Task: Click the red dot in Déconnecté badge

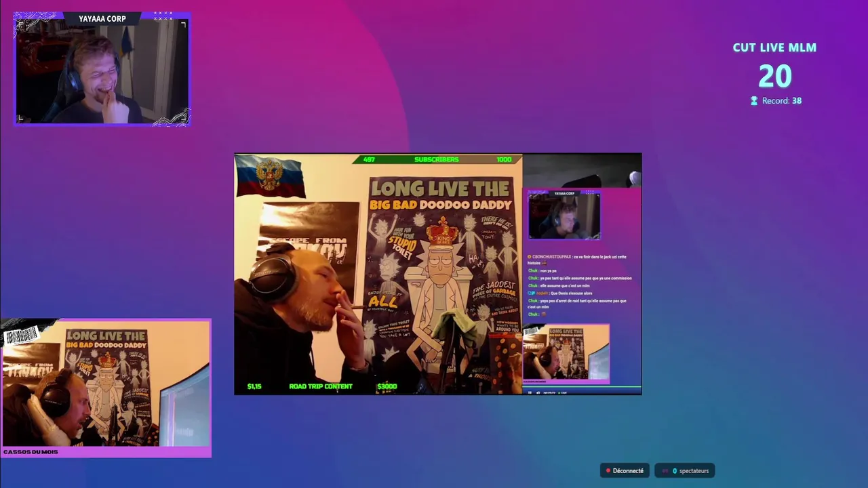Action: coord(608,470)
